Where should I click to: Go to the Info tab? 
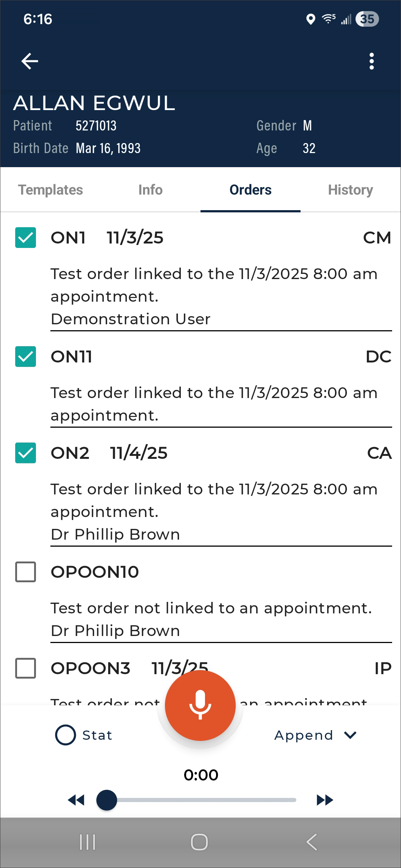click(150, 190)
